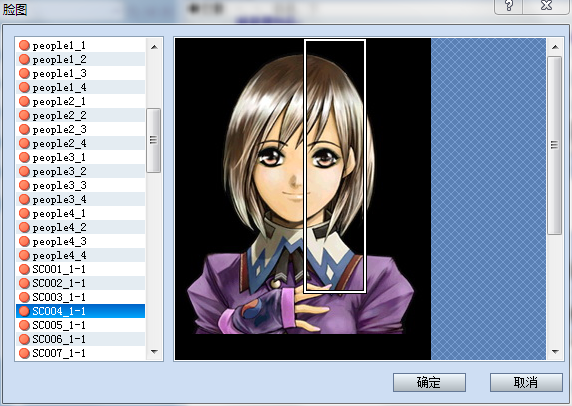The image size is (572, 406).
Task: Pick people3_4 from the list
Action: [x=81, y=199]
